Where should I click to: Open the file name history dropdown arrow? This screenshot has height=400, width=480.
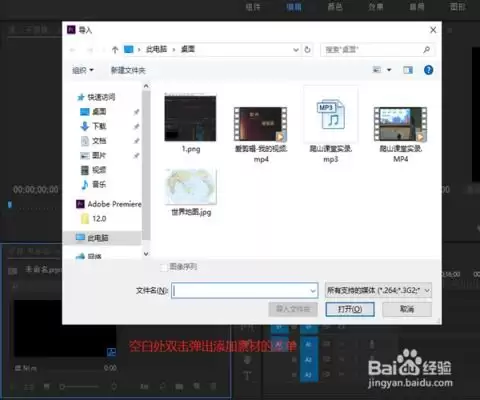click(313, 291)
